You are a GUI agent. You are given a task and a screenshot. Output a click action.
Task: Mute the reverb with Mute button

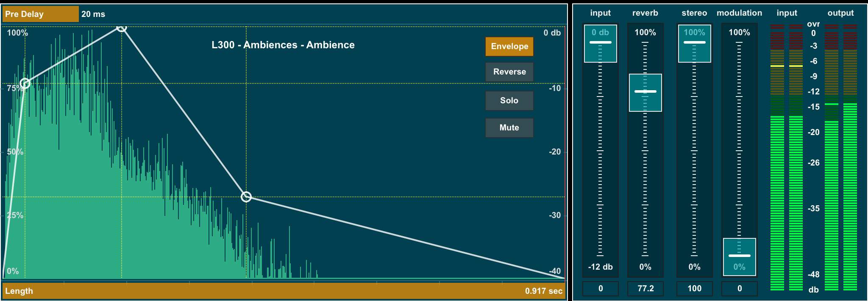click(509, 128)
